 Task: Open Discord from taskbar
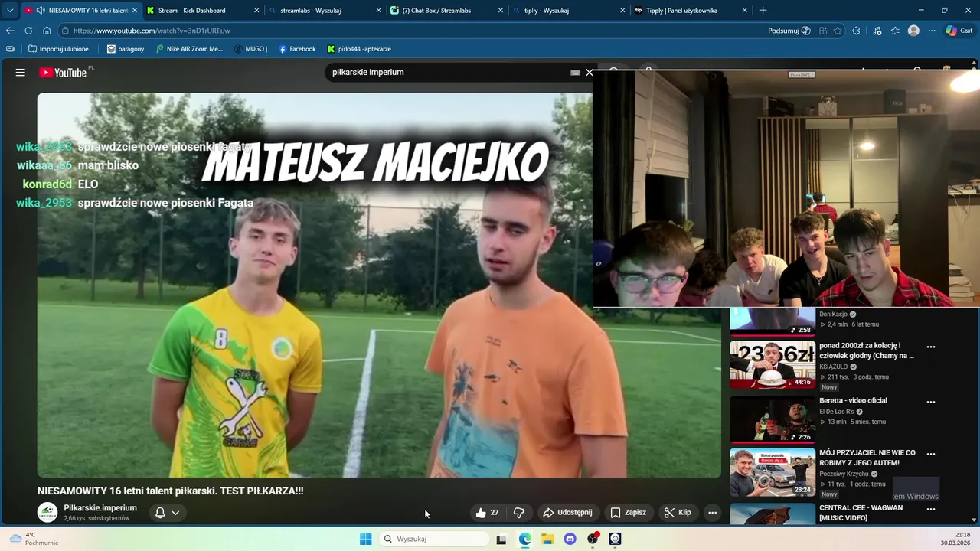pyautogui.click(x=570, y=539)
